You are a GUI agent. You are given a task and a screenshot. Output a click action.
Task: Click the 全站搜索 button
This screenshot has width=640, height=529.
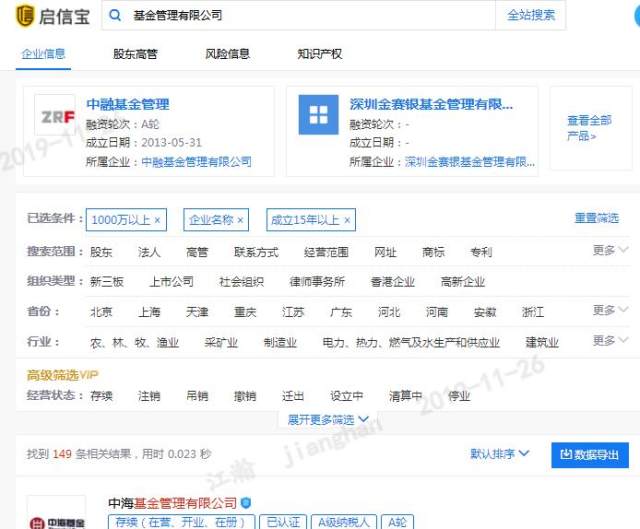click(531, 15)
